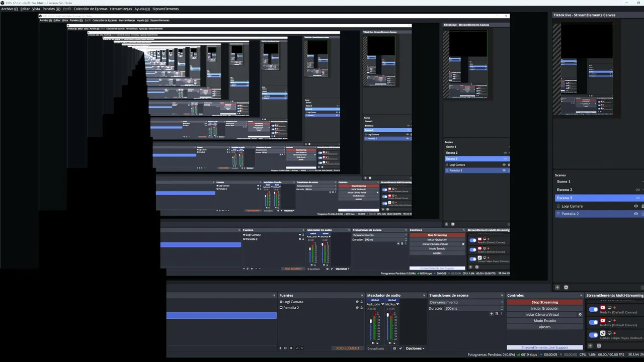Click the orange ADD ELEMENT button

coord(348,348)
